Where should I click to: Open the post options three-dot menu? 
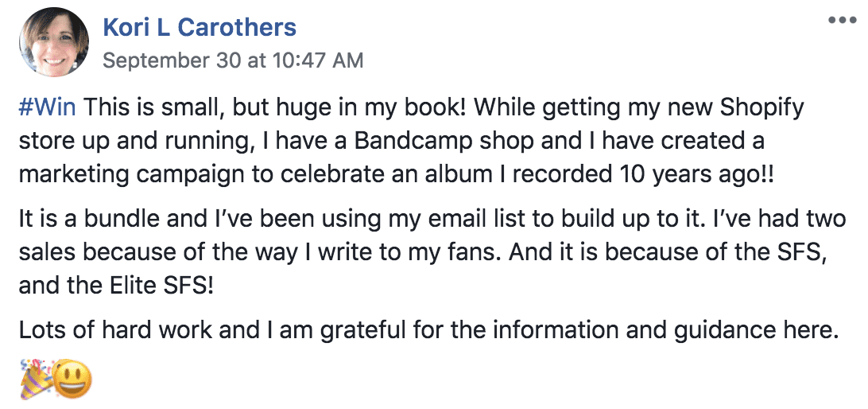click(x=842, y=20)
